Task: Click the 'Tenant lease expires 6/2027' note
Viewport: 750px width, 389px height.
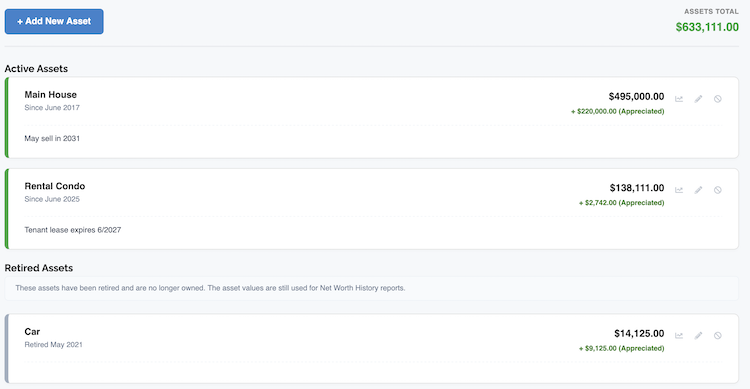Action: (x=73, y=230)
